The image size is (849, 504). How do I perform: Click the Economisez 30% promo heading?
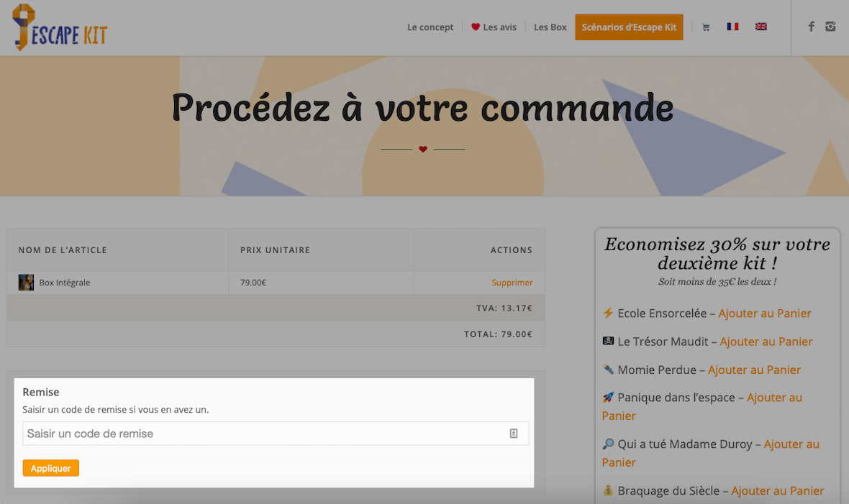(x=717, y=253)
